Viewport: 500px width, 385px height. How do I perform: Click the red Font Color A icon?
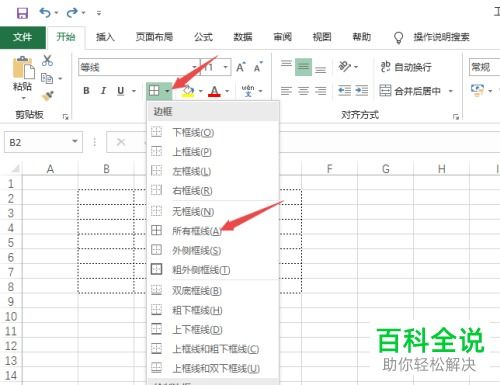(x=214, y=91)
